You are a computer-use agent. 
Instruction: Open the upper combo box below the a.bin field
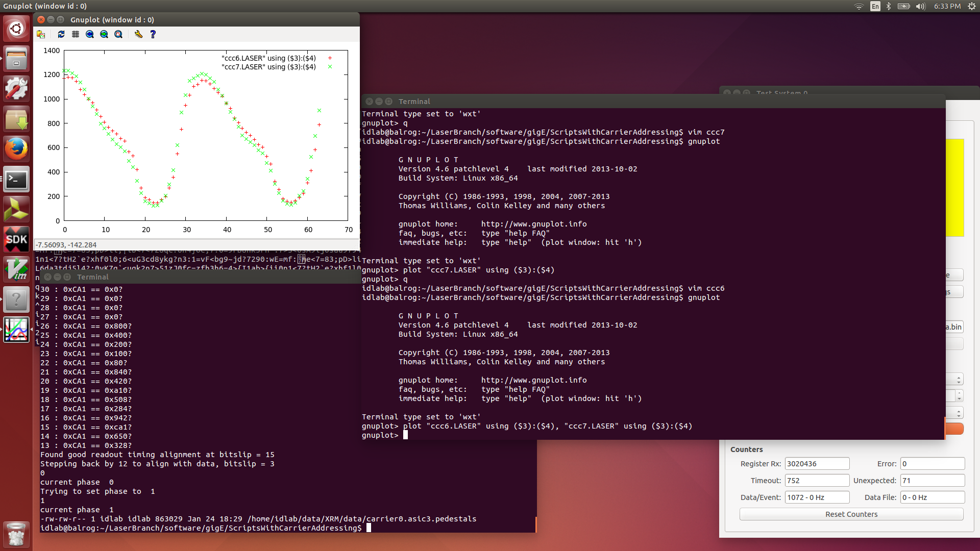point(954,379)
